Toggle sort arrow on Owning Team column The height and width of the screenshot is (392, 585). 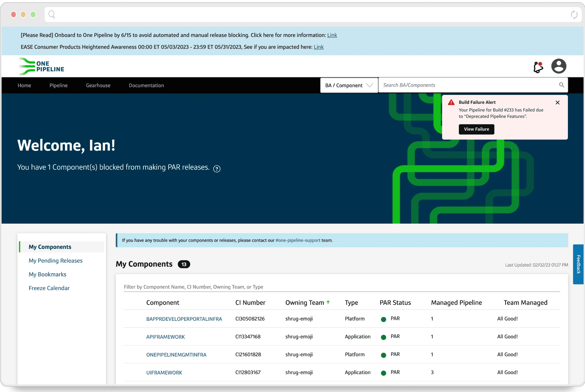pos(328,302)
